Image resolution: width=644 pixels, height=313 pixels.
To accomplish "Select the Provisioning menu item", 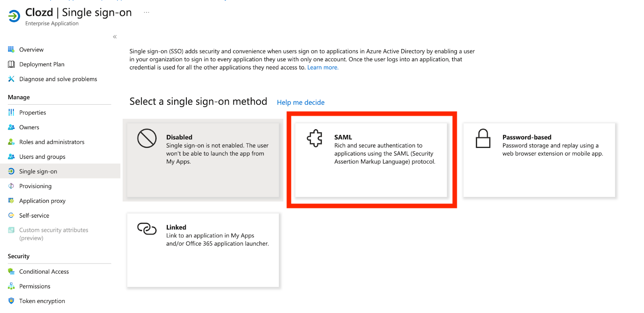I will (35, 186).
